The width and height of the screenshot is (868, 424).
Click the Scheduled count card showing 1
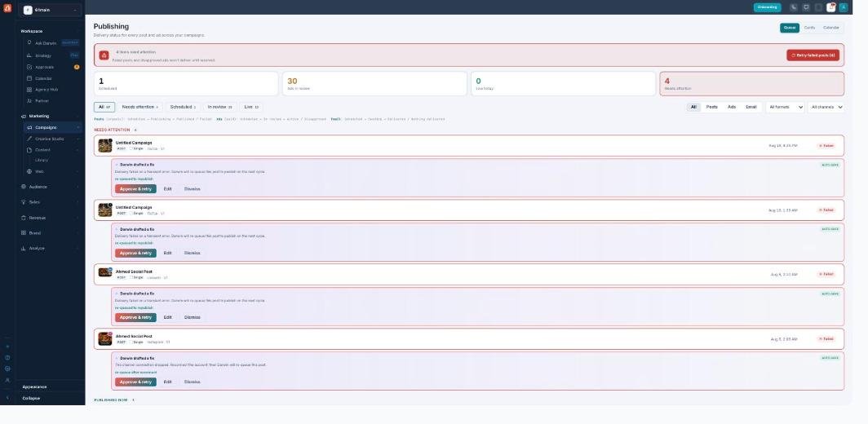(186, 84)
